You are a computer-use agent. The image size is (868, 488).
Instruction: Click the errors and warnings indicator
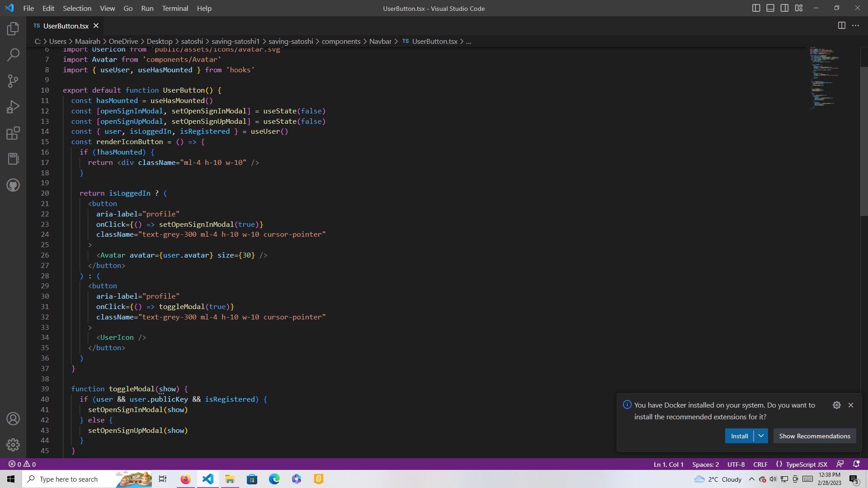click(x=21, y=464)
